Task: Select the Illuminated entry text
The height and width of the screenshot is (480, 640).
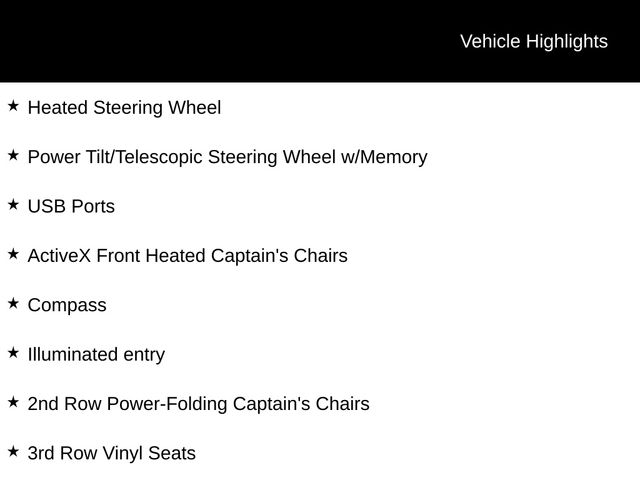Action: 96,355
